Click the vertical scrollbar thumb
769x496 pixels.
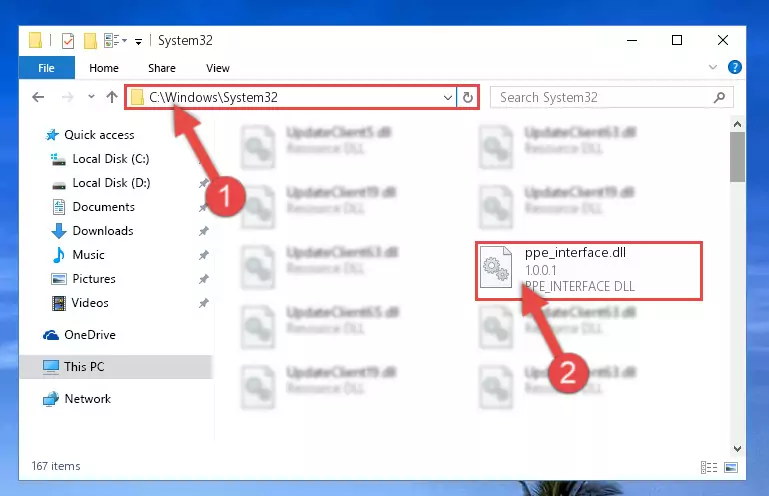[737, 157]
